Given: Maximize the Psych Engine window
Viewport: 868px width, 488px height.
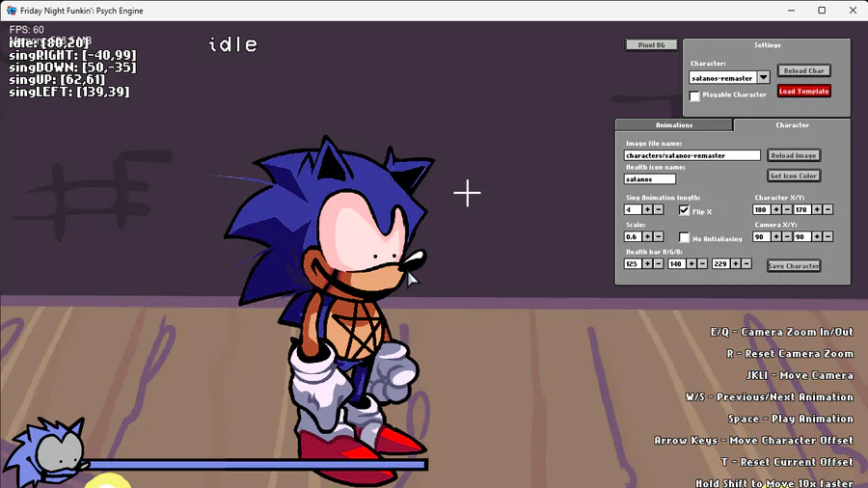Looking at the screenshot, I should 822,10.
